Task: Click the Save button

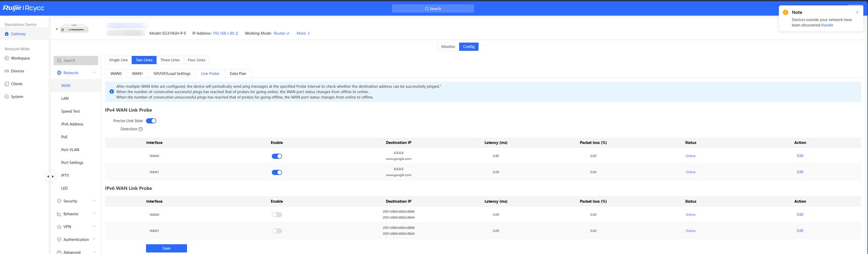Action: [166, 248]
